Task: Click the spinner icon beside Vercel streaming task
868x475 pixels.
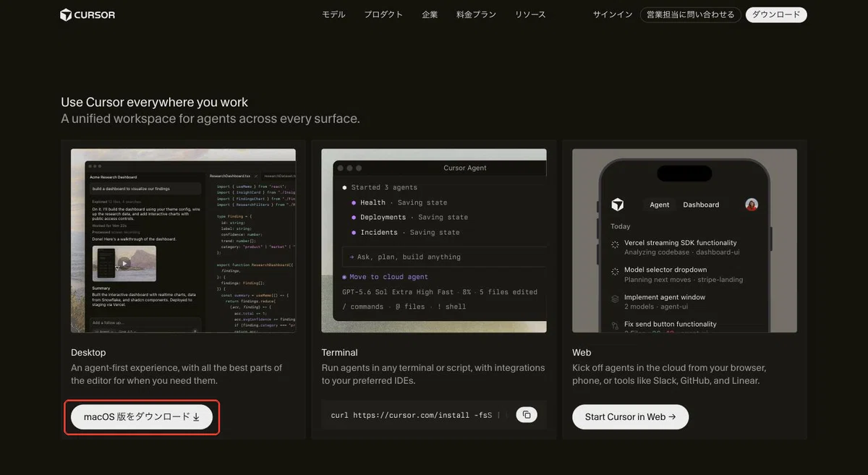Action: click(616, 245)
